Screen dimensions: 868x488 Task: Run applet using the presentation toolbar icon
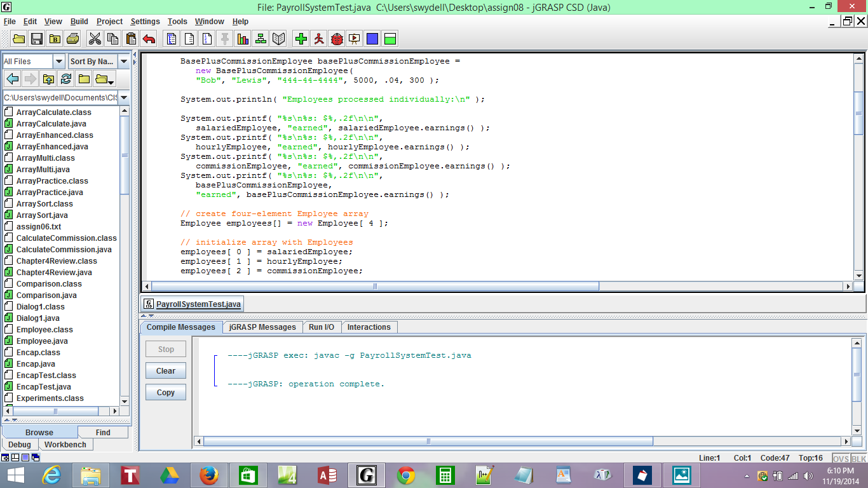point(354,38)
